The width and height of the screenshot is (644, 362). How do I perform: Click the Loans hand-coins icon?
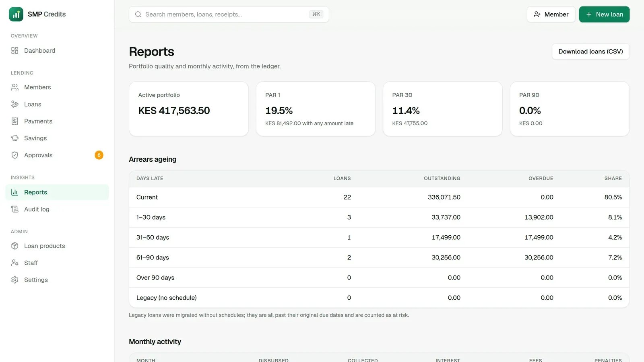[x=15, y=104]
